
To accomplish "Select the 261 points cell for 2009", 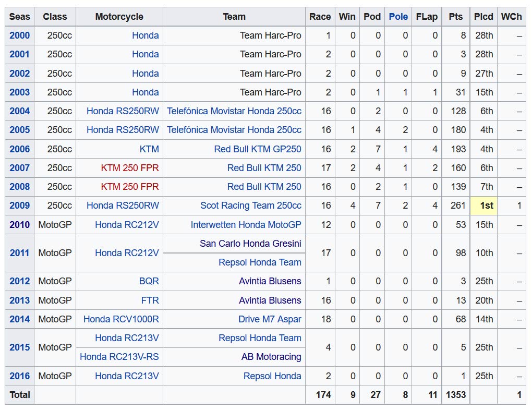I will [x=456, y=206].
